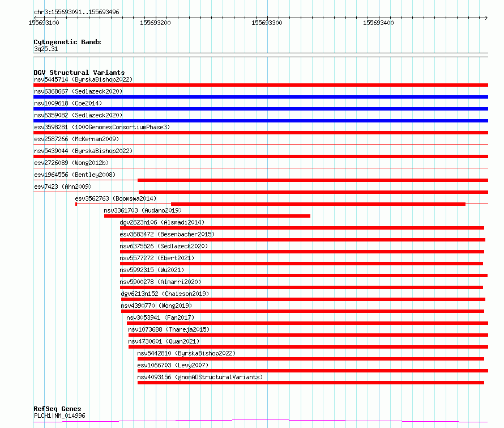The width and height of the screenshot is (504, 428).
Task: Select nsv3053941 (Fan2017) label
Action: pos(160,317)
